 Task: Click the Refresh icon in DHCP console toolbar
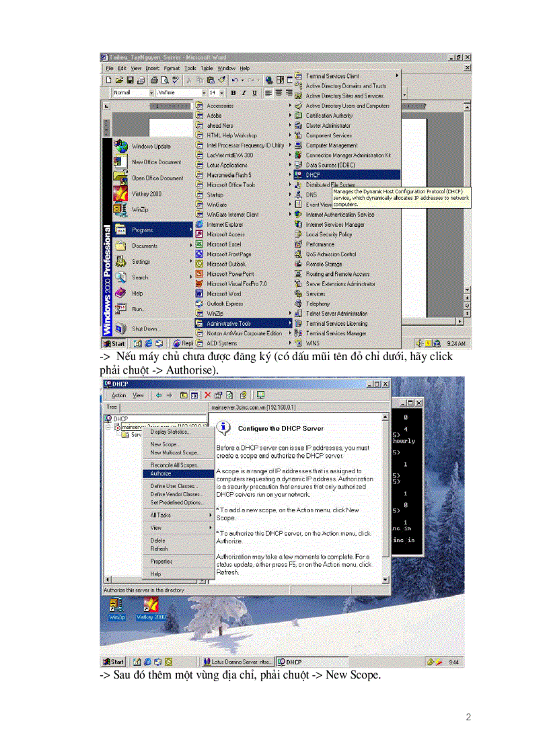tap(229, 396)
